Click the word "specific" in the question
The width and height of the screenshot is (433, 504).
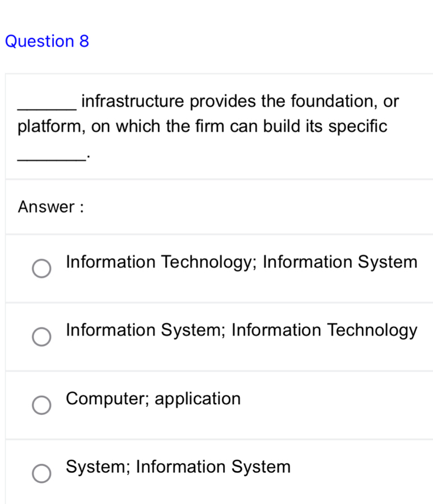[x=358, y=127]
